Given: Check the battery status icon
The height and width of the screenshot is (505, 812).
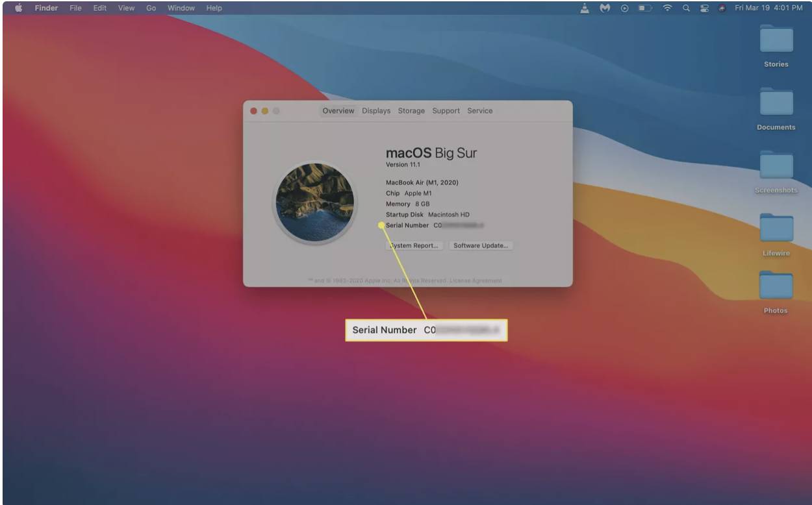Looking at the screenshot, I should coord(643,8).
